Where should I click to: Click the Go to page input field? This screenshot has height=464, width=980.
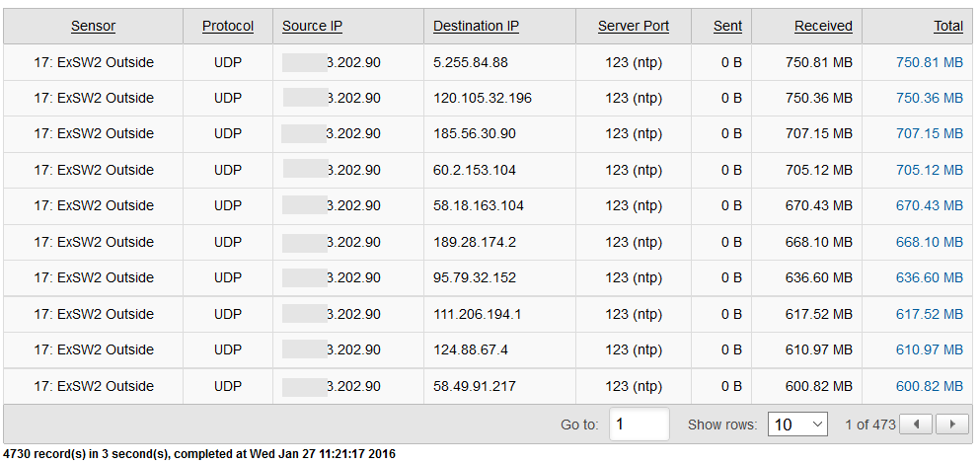639,425
